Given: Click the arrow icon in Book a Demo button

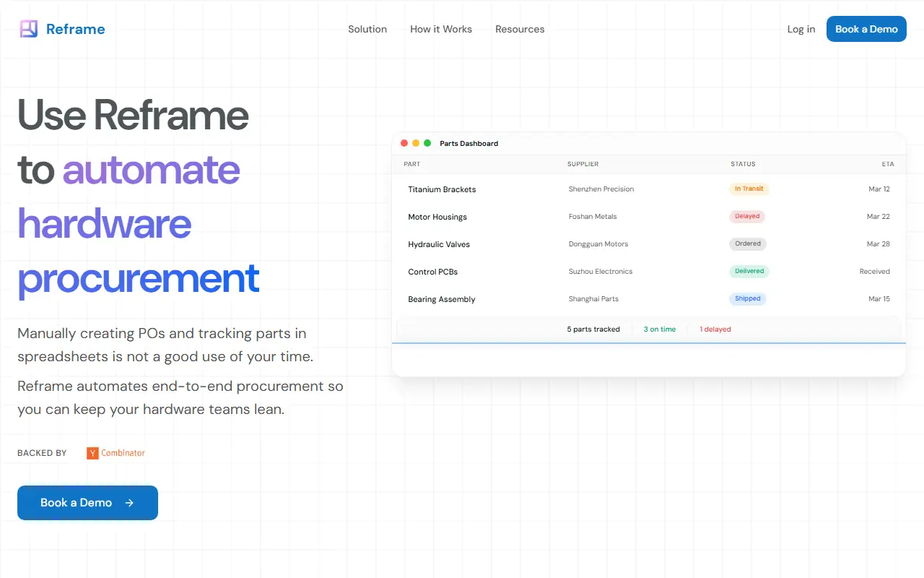Looking at the screenshot, I should point(129,503).
